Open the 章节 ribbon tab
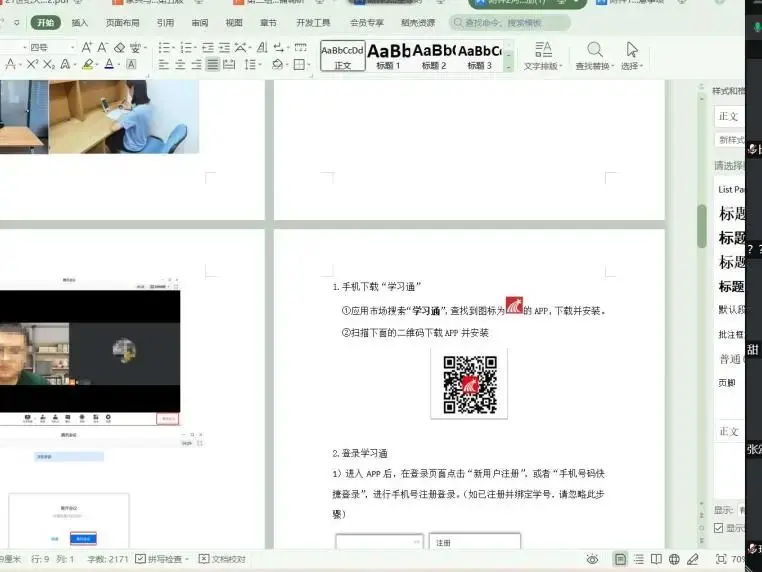 pos(268,23)
